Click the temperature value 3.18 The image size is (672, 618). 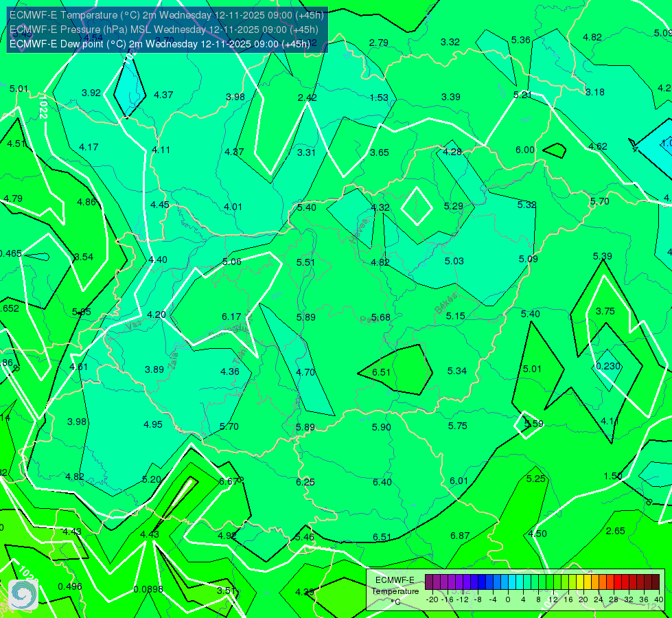click(x=595, y=92)
